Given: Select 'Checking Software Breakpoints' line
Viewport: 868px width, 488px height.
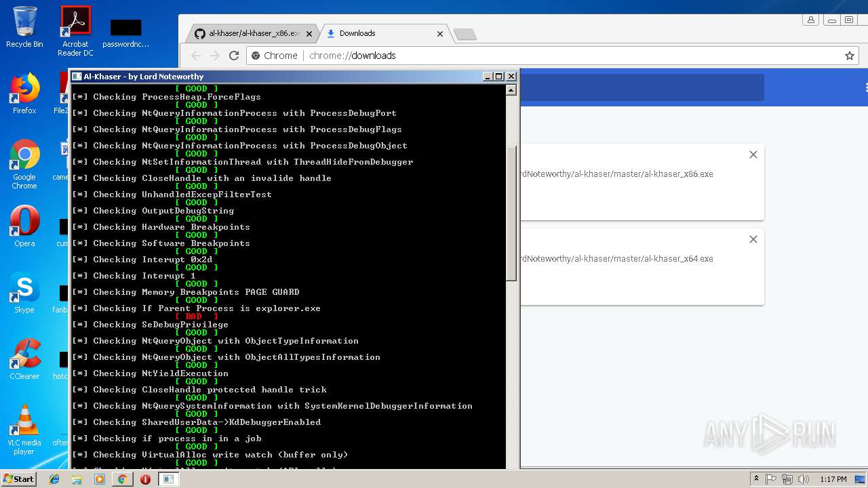Looking at the screenshot, I should click(161, 243).
